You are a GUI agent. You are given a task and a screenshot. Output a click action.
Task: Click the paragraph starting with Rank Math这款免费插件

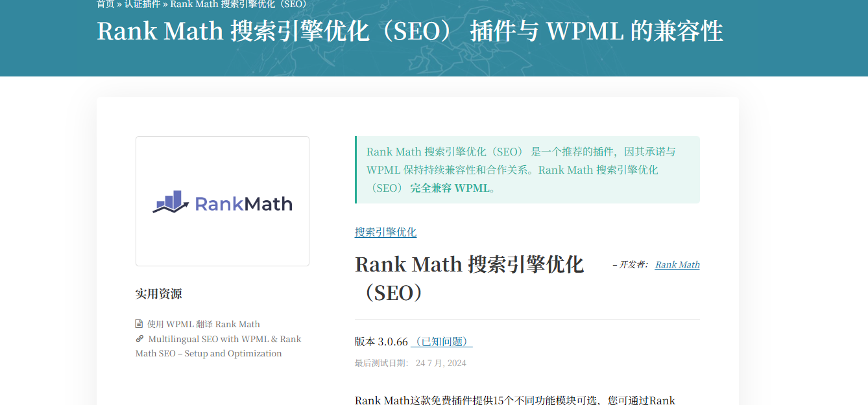coord(514,400)
